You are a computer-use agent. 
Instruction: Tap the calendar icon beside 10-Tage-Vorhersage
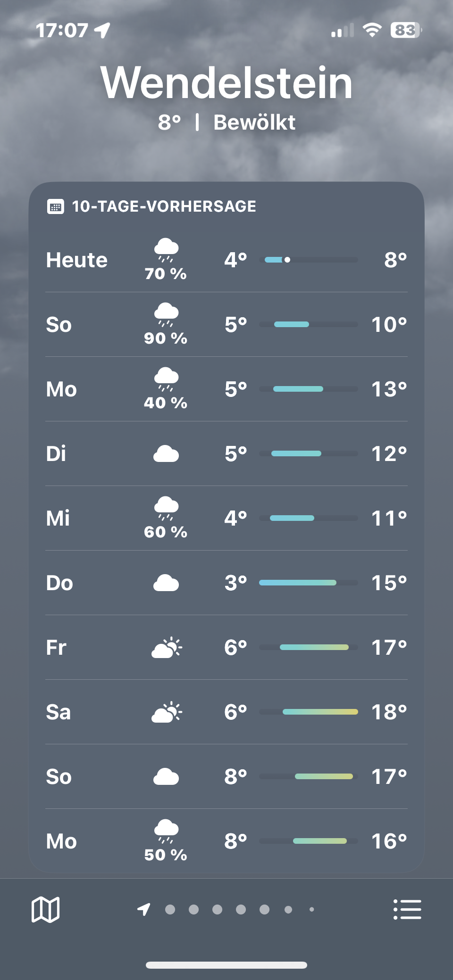[56, 206]
